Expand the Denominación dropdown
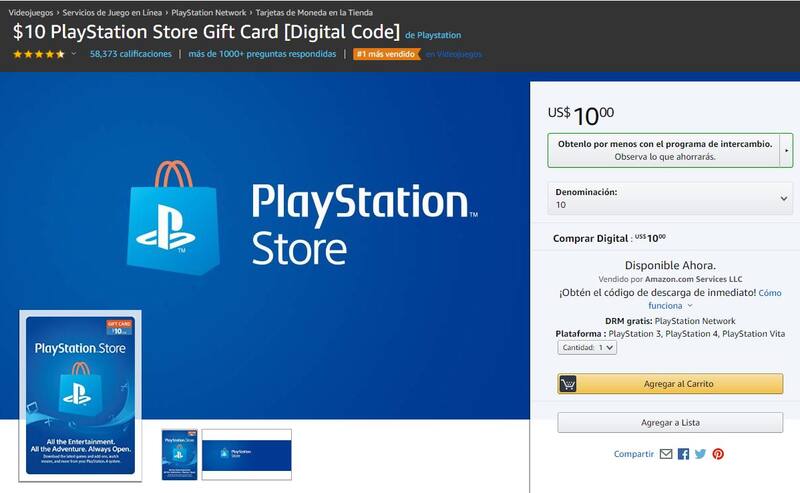800x493 pixels. (670, 199)
